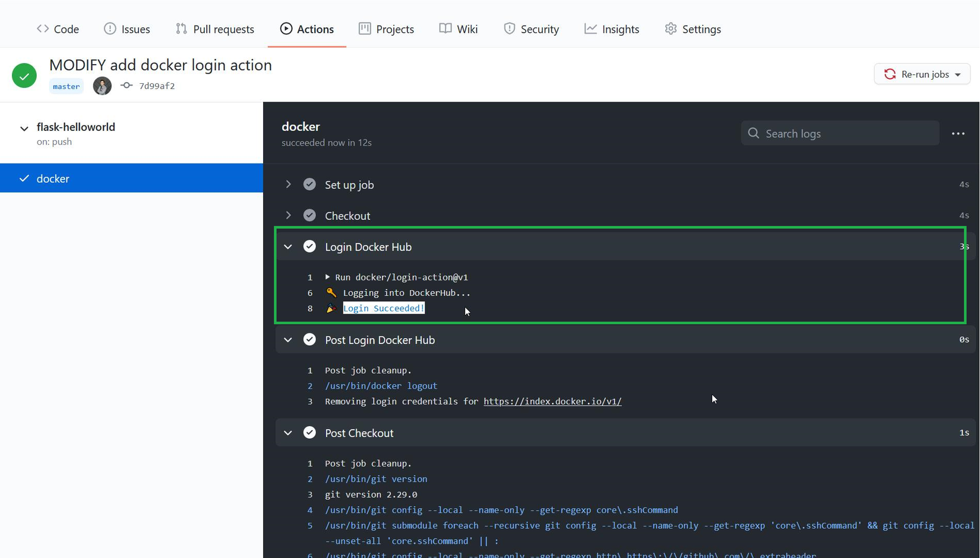This screenshot has height=558, width=980.
Task: Collapse the Post Login Docker Hub step
Action: tap(288, 340)
